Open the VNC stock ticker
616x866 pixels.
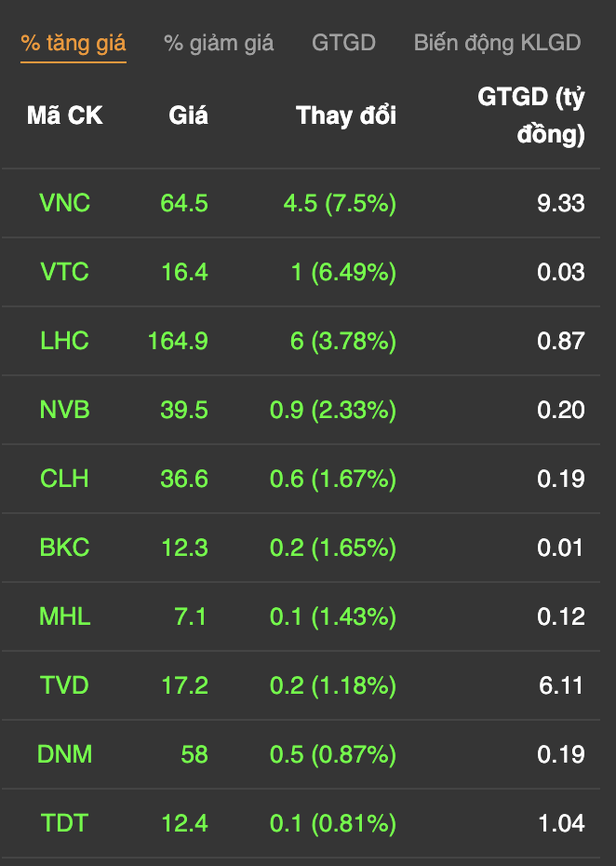tap(65, 203)
